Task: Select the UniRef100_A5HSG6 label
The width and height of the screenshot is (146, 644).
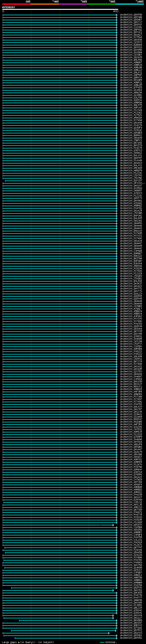Action: [131, 266]
